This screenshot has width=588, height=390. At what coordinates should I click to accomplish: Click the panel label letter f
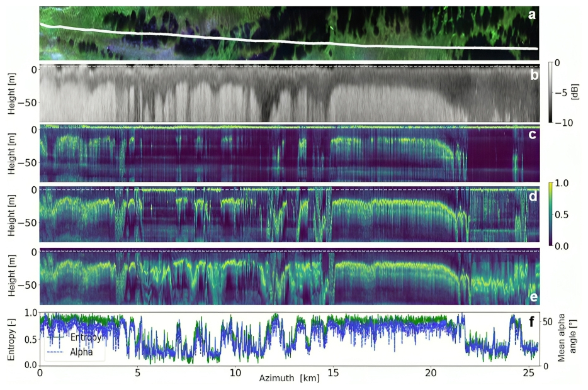(533, 321)
